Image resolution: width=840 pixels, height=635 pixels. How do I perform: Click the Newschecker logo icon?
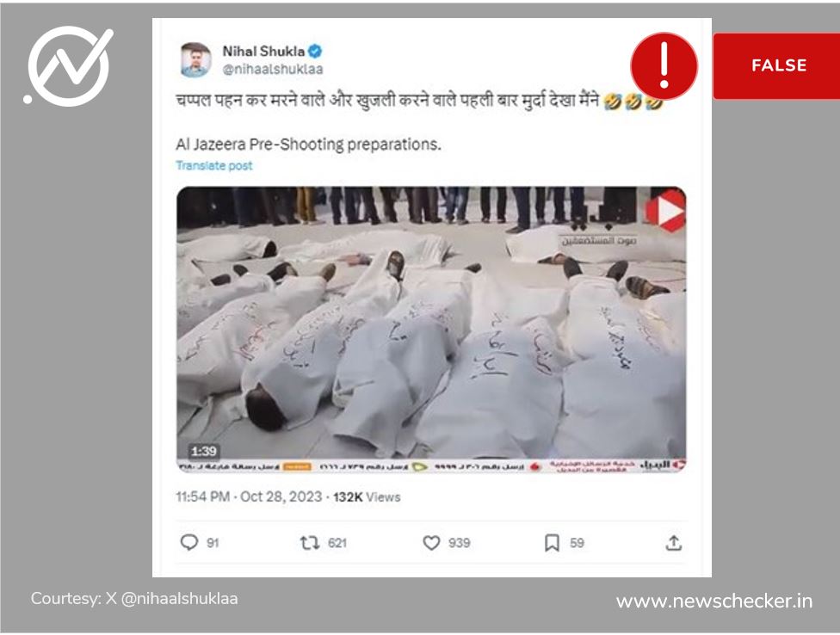click(69, 66)
